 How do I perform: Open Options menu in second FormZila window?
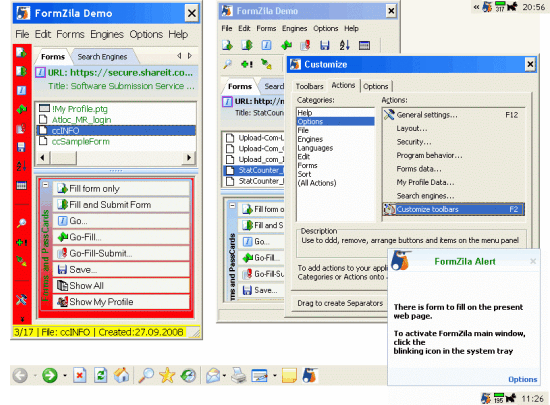pos(326,28)
